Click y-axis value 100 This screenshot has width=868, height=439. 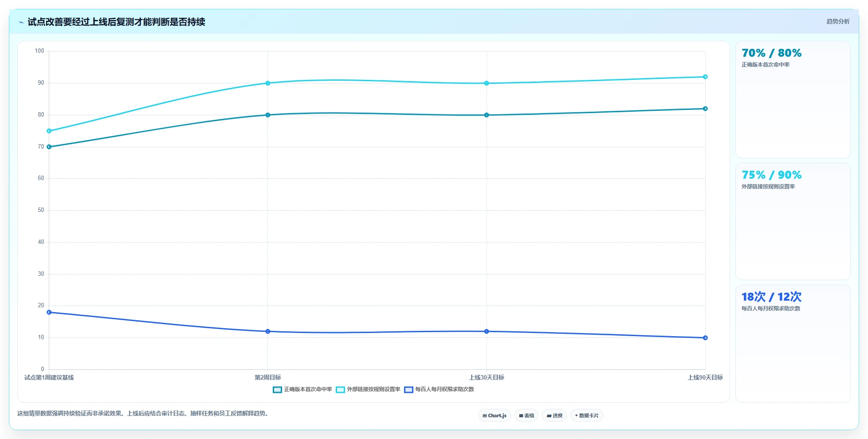(39, 51)
